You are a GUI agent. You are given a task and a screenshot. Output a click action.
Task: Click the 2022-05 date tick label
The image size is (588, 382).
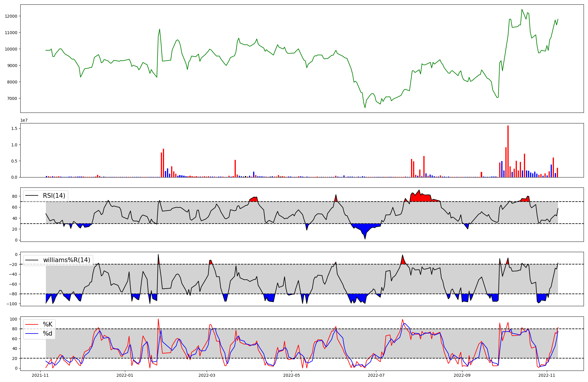coord(291,375)
